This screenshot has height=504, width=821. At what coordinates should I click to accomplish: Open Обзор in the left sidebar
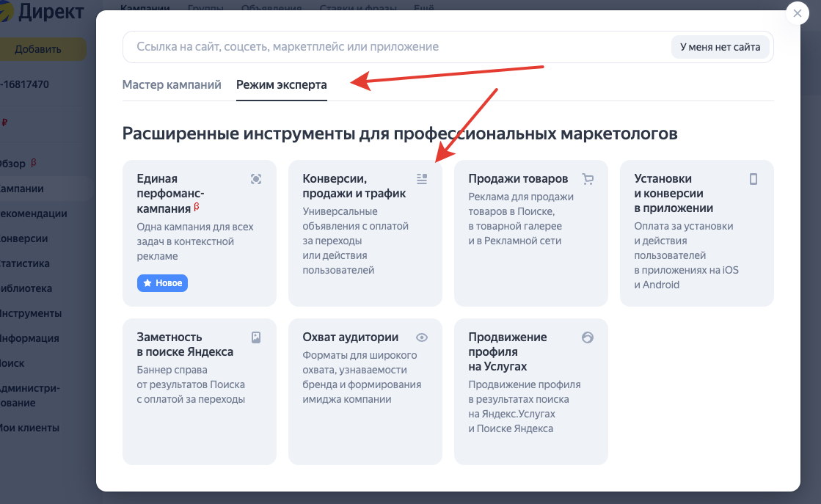12,164
